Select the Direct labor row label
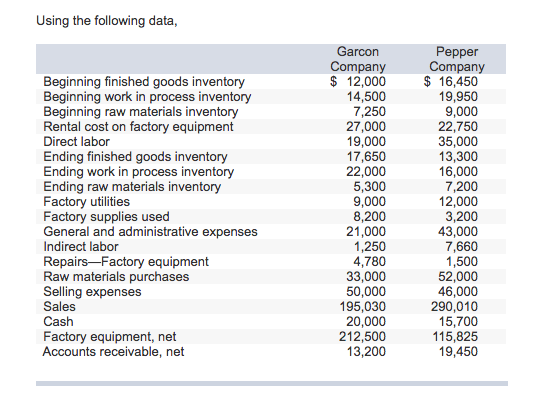The image size is (534, 405). pyautogui.click(x=76, y=142)
